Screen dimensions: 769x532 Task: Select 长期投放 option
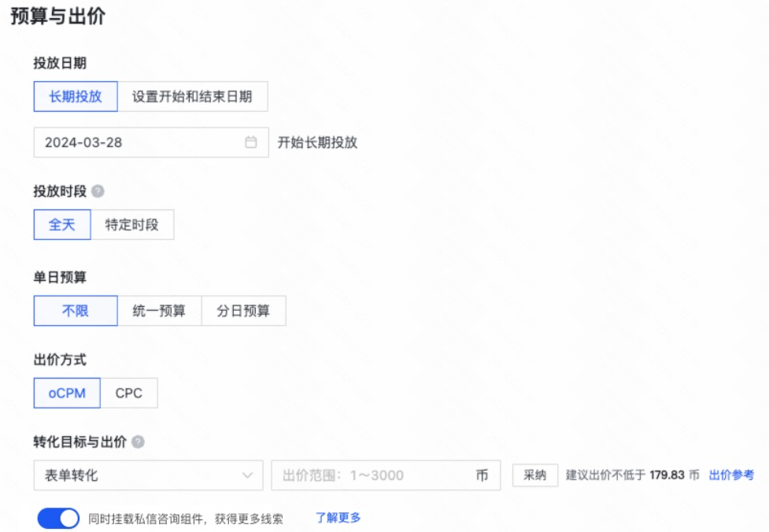coord(76,96)
